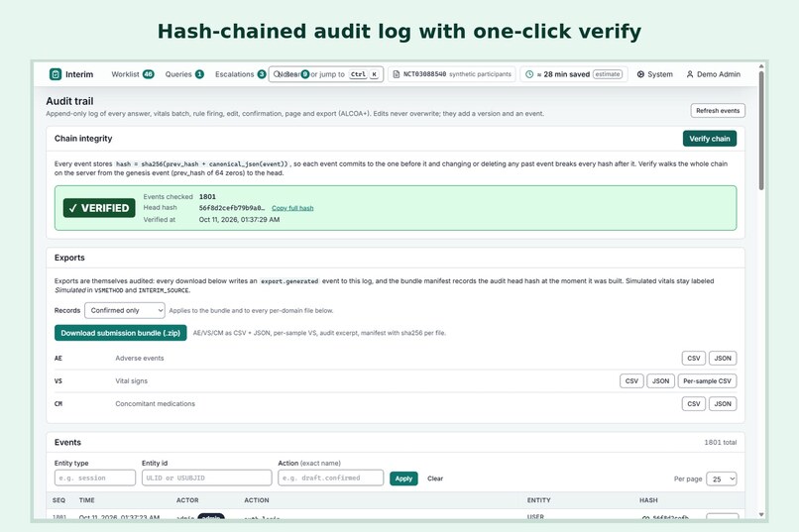Viewport: 799px width, 532px height.
Task: Download Vital signs Per-sample CSV
Action: pos(707,381)
